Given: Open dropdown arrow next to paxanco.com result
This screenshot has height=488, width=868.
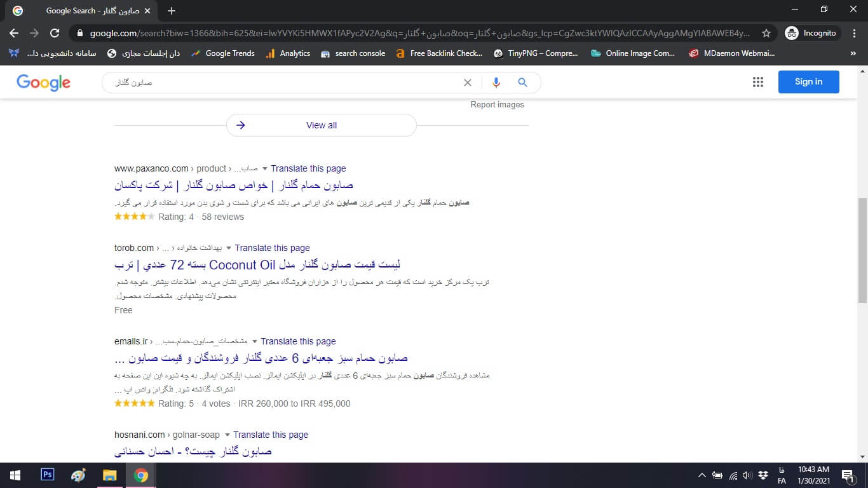Looking at the screenshot, I should pyautogui.click(x=264, y=169).
